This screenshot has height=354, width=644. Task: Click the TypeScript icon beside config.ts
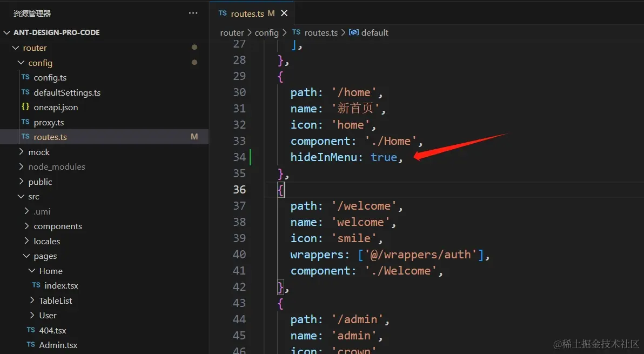coord(25,77)
